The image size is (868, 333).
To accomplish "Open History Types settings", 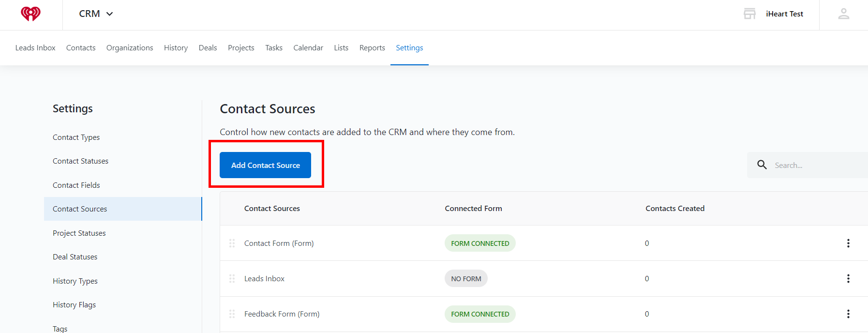I will pos(75,281).
